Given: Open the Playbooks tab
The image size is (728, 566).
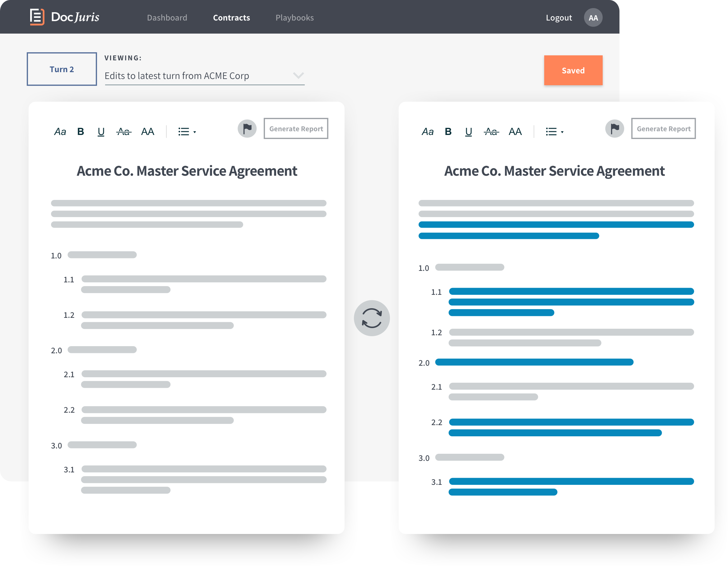Looking at the screenshot, I should coord(294,18).
